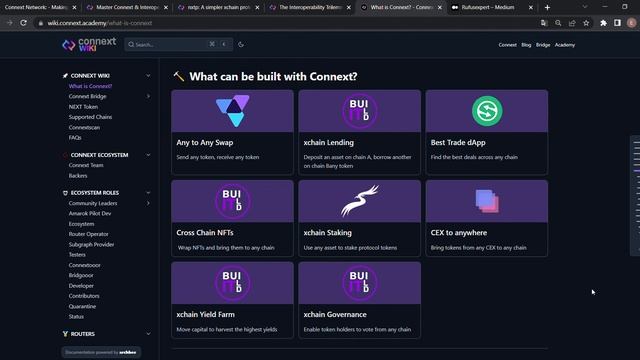640x360 pixels.
Task: Open Developer sidebar item
Action: [x=81, y=286]
